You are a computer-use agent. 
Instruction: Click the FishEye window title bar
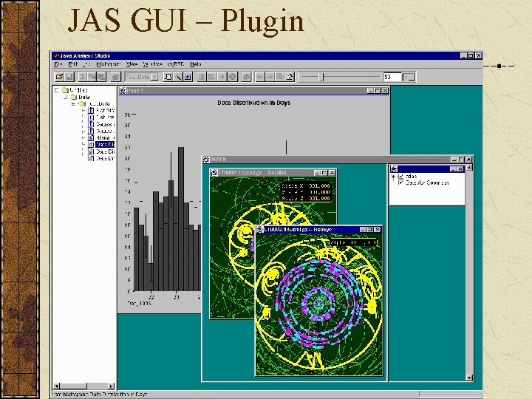pyautogui.click(x=319, y=230)
